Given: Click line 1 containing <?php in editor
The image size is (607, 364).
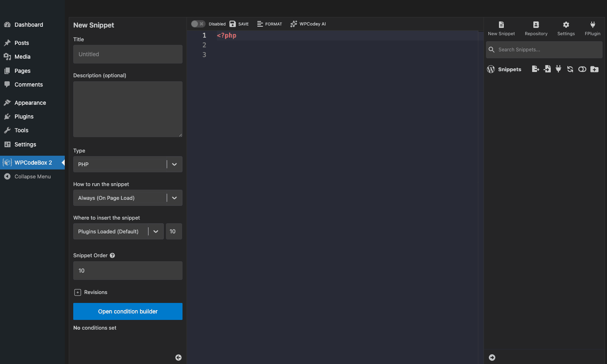Looking at the screenshot, I should coord(227,35).
